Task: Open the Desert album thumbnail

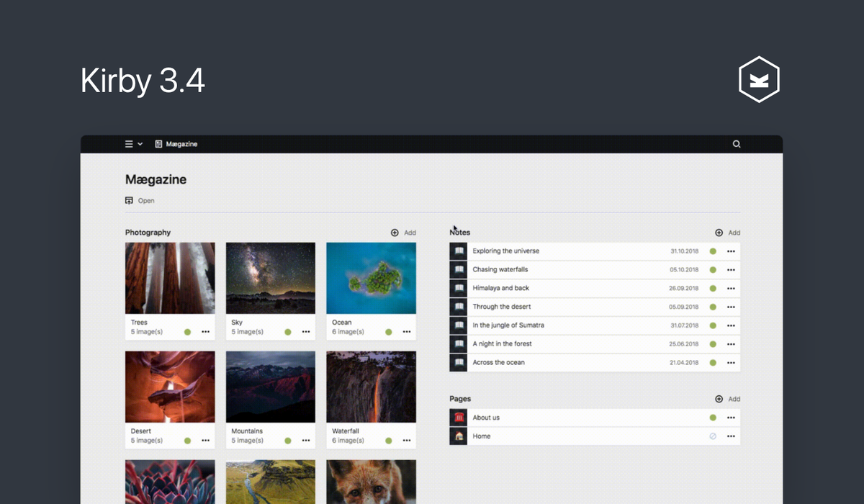Action: click(x=170, y=387)
